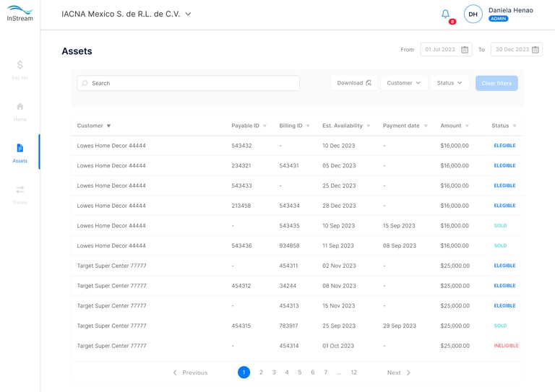The height and width of the screenshot is (392, 555).
Task: Go to Home in sidebar
Action: coord(20,111)
